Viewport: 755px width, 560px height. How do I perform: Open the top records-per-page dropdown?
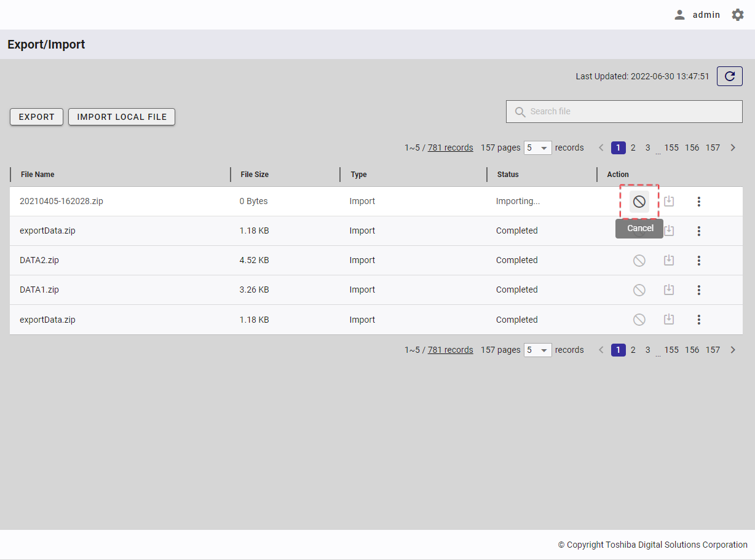tap(538, 148)
